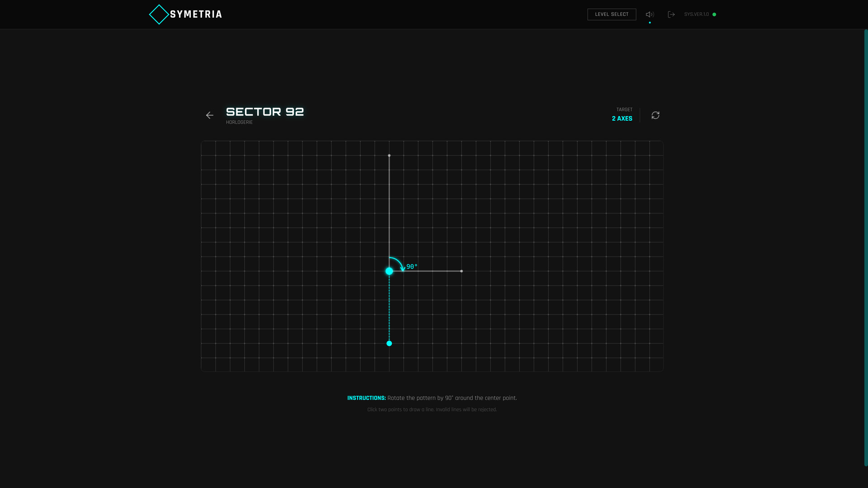Click the SECTOR 92 title
Image resolution: width=868 pixels, height=488 pixels.
point(265,112)
